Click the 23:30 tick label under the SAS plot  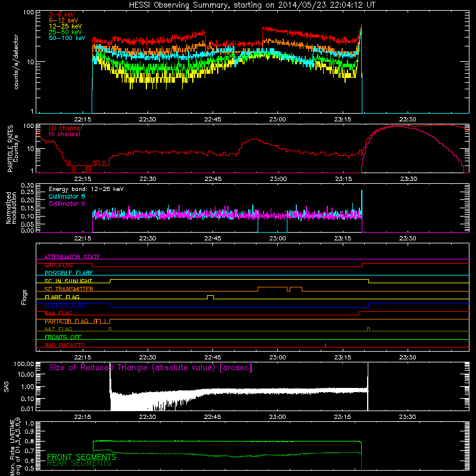(408, 417)
